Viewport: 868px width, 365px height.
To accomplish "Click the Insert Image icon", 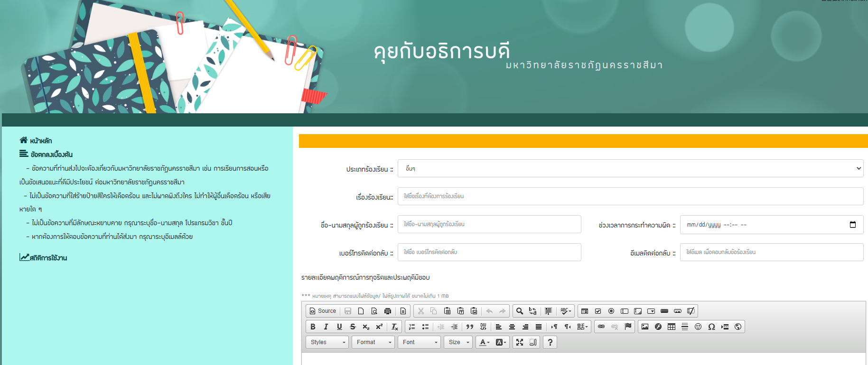I will point(645,327).
